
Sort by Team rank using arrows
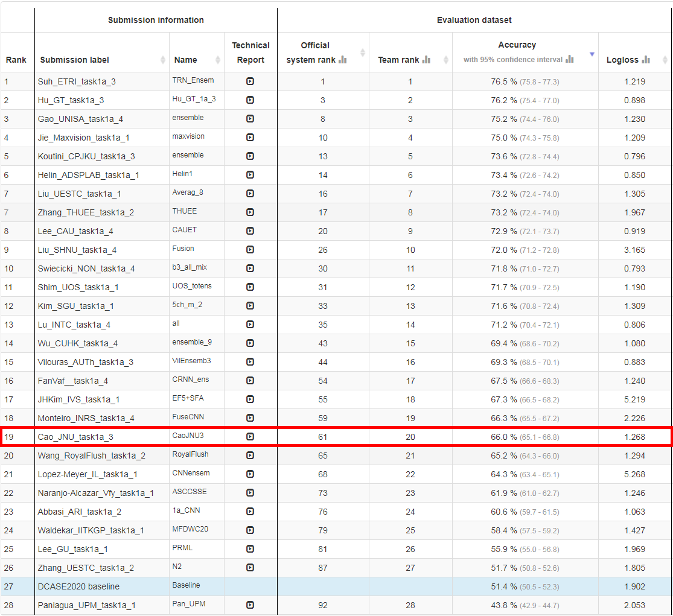click(x=446, y=60)
